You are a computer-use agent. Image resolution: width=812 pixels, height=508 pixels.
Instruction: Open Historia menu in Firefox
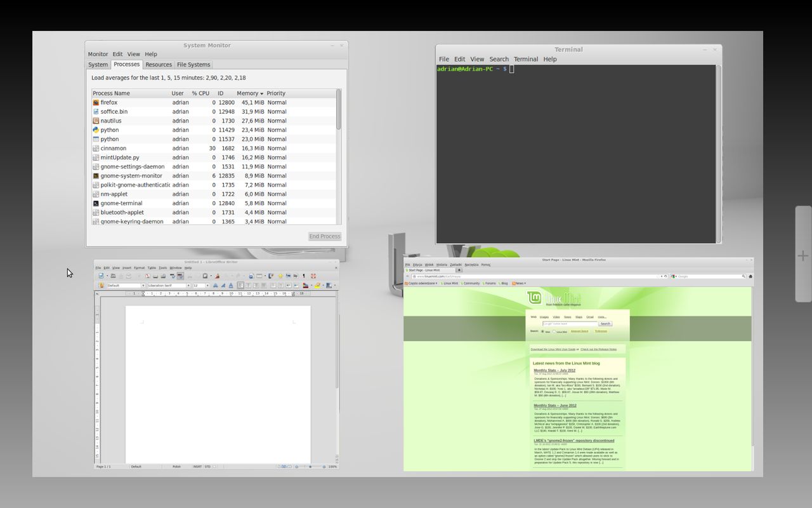pos(442,265)
